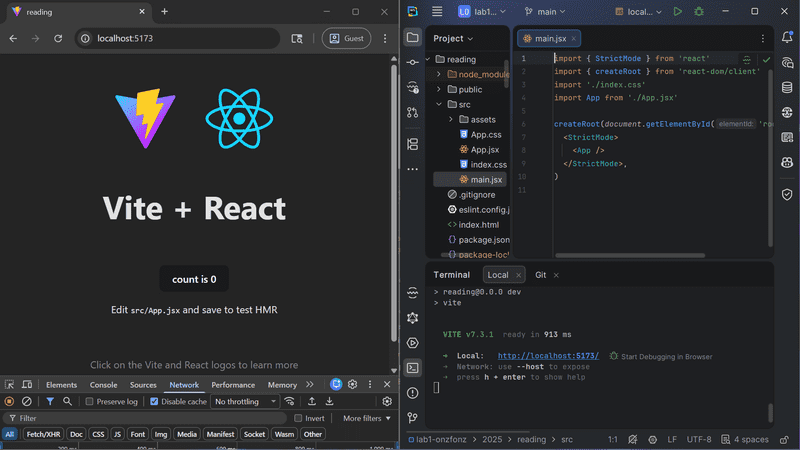
Task: Select the JS request type filter
Action: [x=117, y=434]
